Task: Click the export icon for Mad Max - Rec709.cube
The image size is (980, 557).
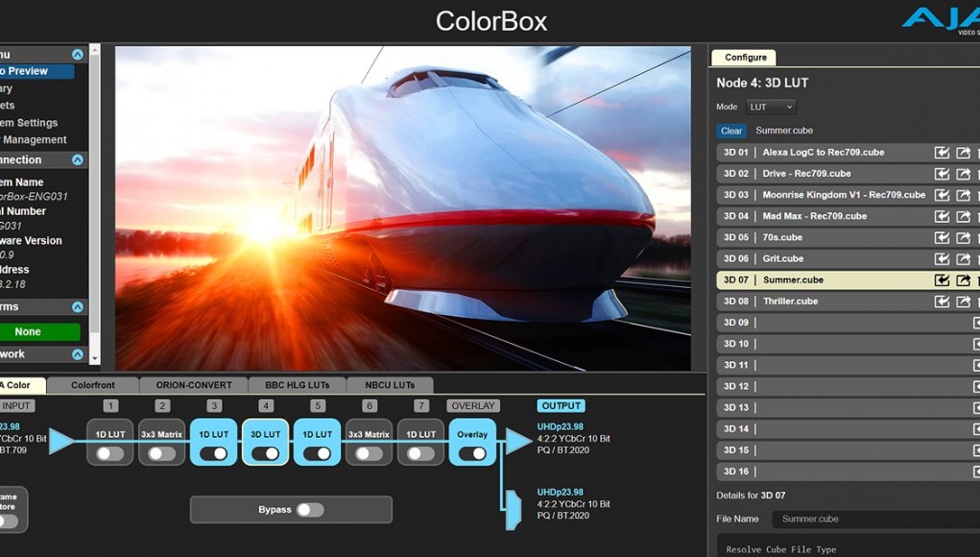Action: pyautogui.click(x=963, y=216)
